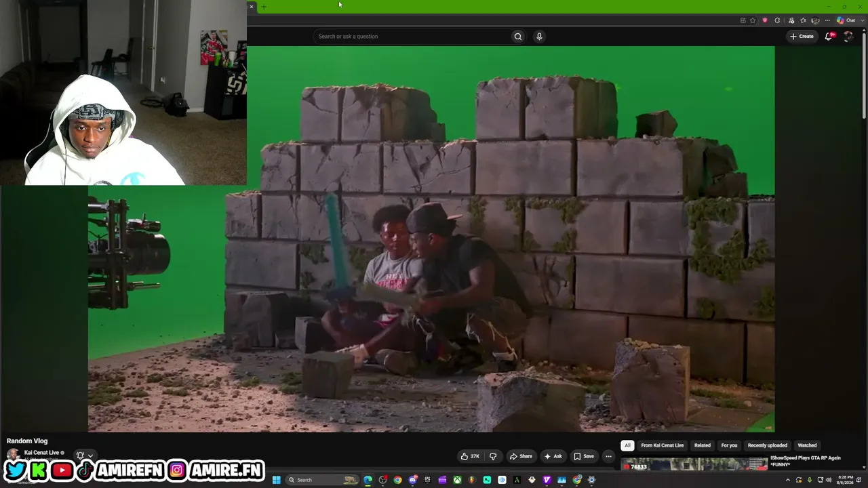Dislike the Random Vlog video
The width and height of the screenshot is (868, 488).
click(x=493, y=456)
